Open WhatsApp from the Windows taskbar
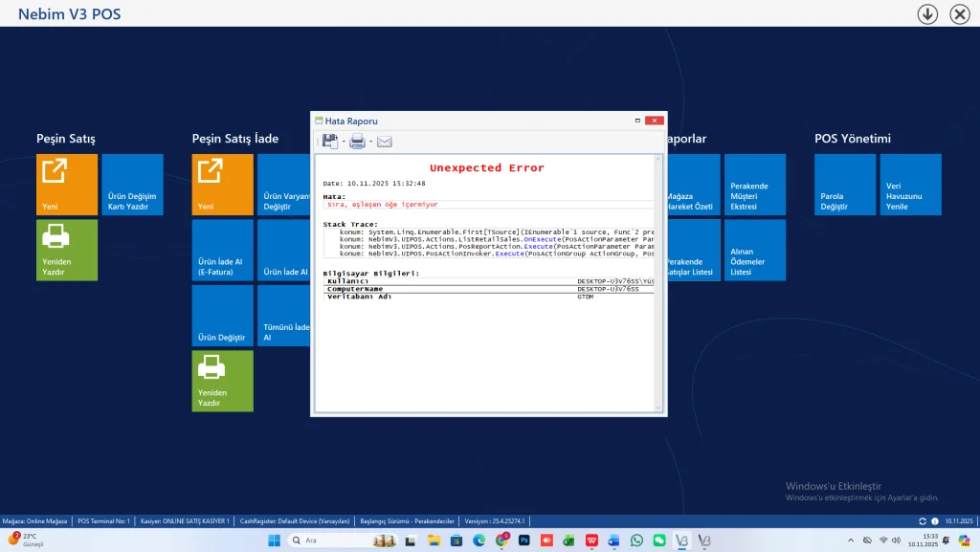The height and width of the screenshot is (552, 980). tap(635, 541)
